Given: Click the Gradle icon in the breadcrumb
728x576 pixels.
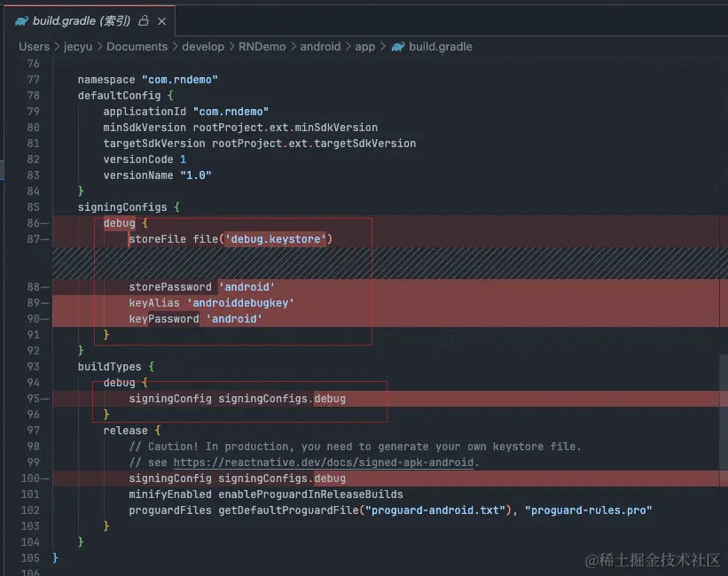Looking at the screenshot, I should (x=398, y=47).
